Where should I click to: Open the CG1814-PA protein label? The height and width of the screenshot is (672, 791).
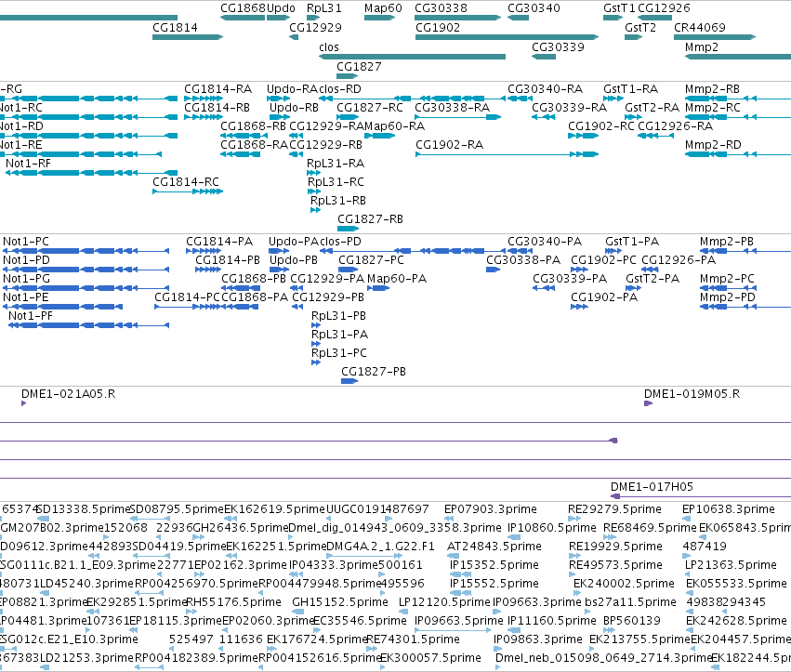[219, 242]
